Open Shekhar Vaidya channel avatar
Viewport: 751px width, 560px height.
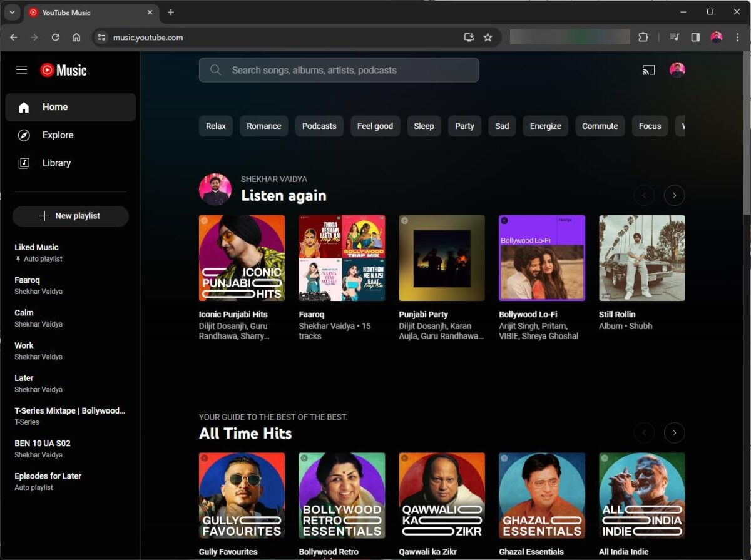(215, 190)
